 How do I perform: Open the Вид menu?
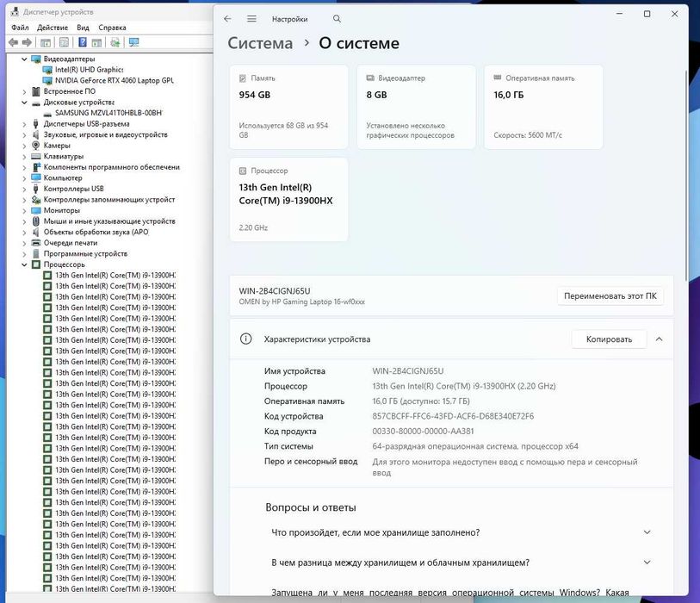83,28
